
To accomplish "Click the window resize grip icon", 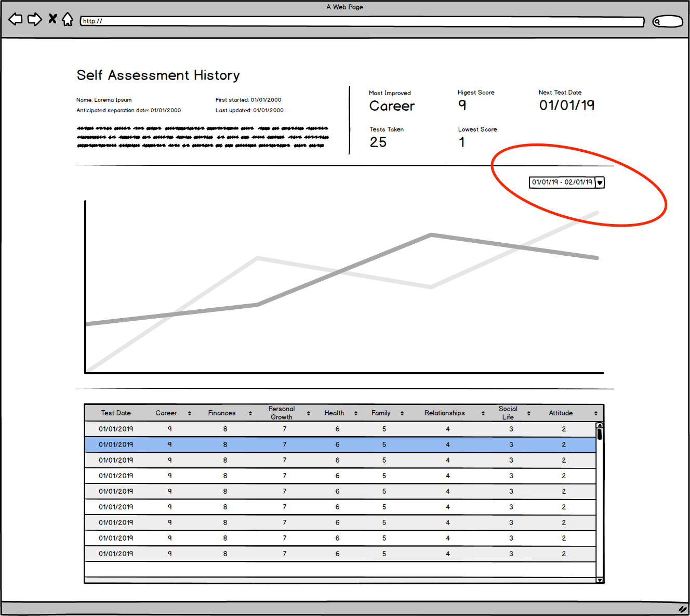I will [682, 609].
